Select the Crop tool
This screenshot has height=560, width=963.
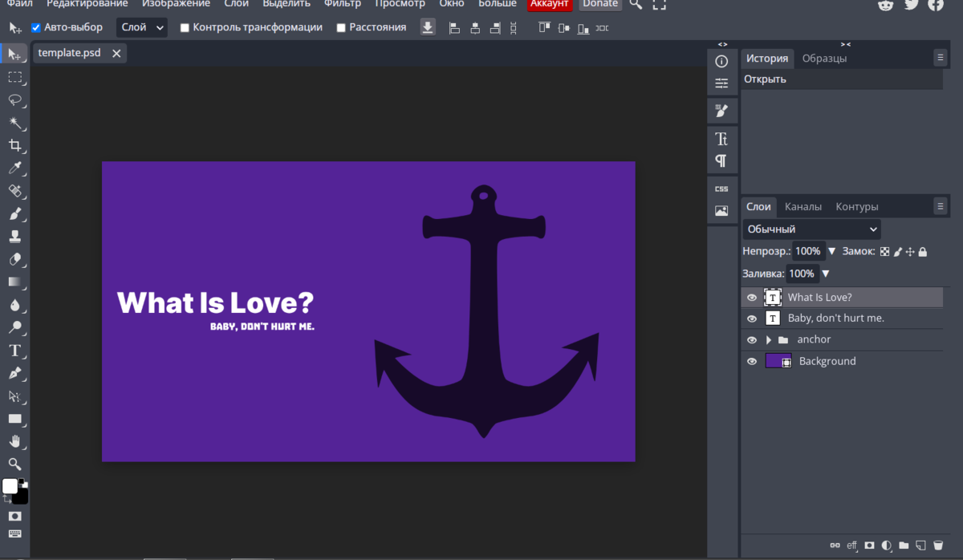pyautogui.click(x=14, y=145)
